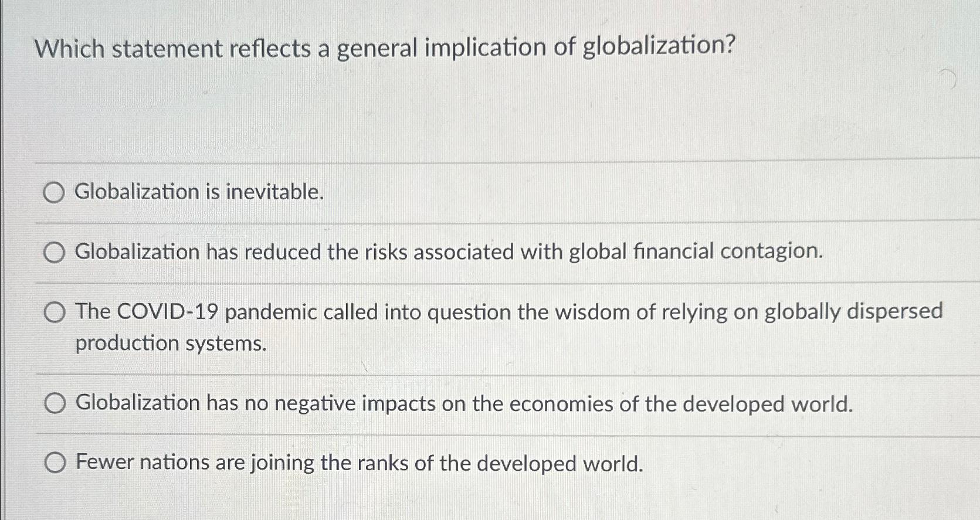Select the 'Globalization is inevitable' radio button

(55, 193)
